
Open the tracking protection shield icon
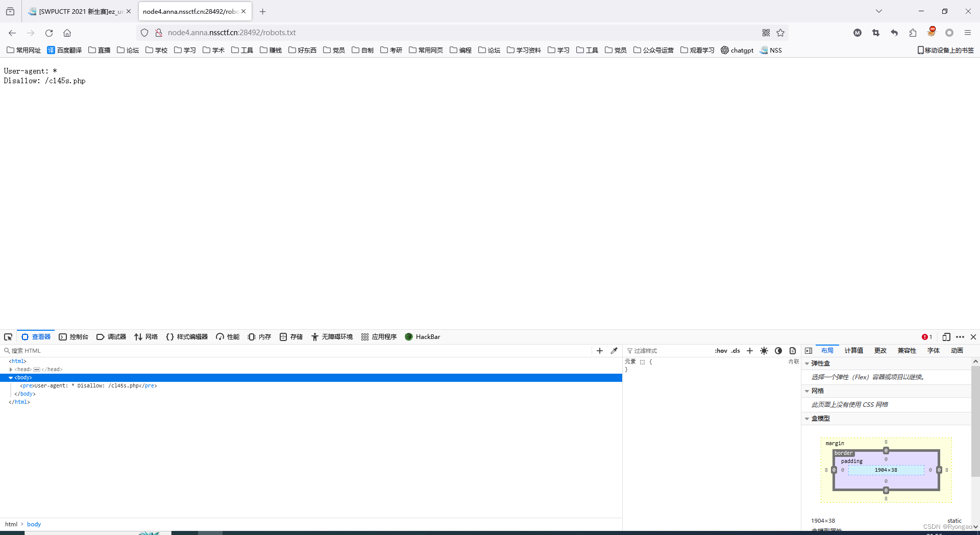point(144,33)
